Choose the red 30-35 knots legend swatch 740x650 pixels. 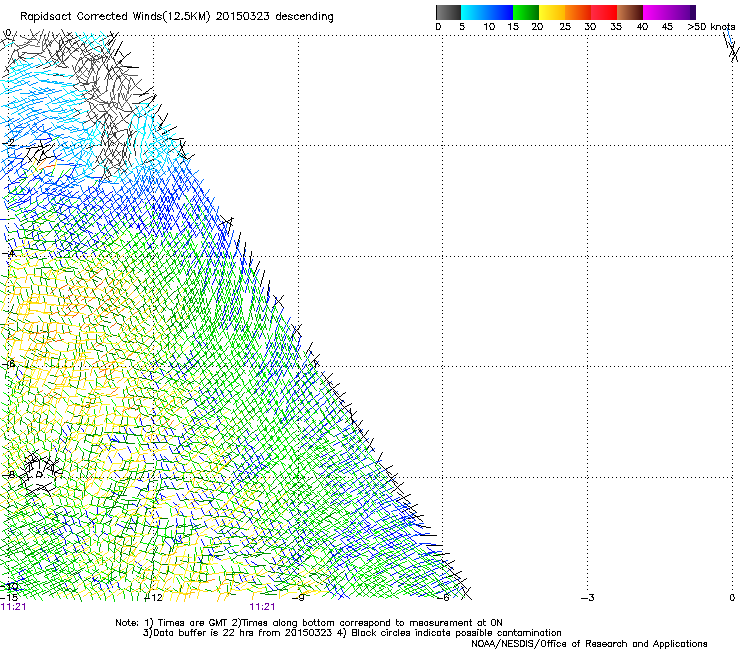604,12
